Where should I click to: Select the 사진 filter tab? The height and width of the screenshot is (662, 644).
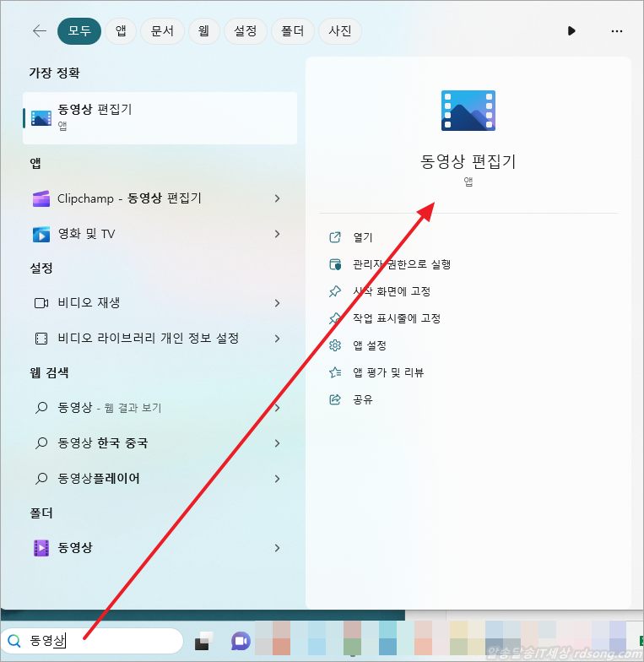[x=340, y=31]
